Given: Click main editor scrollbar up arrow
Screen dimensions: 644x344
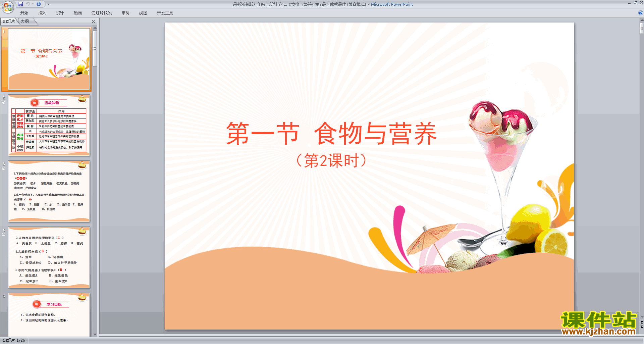Looking at the screenshot, I should (642, 20).
